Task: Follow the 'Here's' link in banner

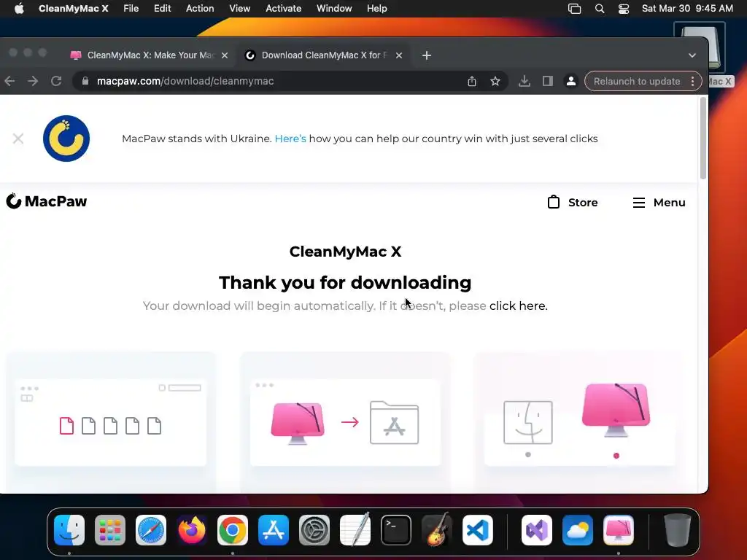Action: 290,139
